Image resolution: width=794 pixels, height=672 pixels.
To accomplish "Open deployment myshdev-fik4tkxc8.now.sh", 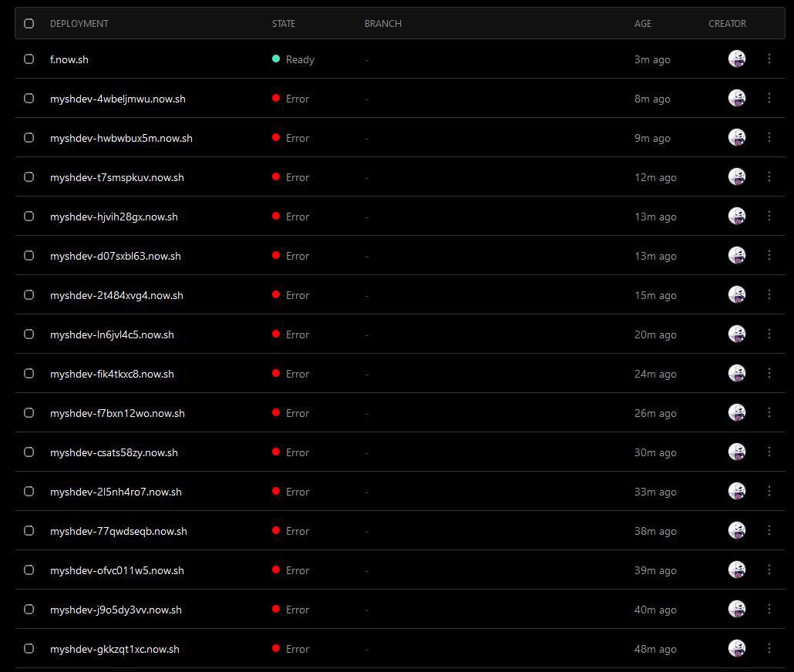I will (112, 374).
